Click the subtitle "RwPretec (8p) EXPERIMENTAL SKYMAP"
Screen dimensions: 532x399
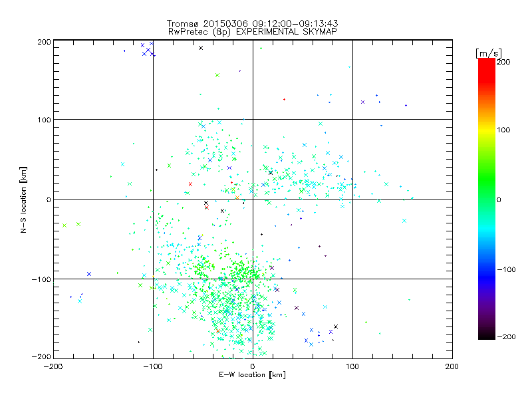pos(253,31)
